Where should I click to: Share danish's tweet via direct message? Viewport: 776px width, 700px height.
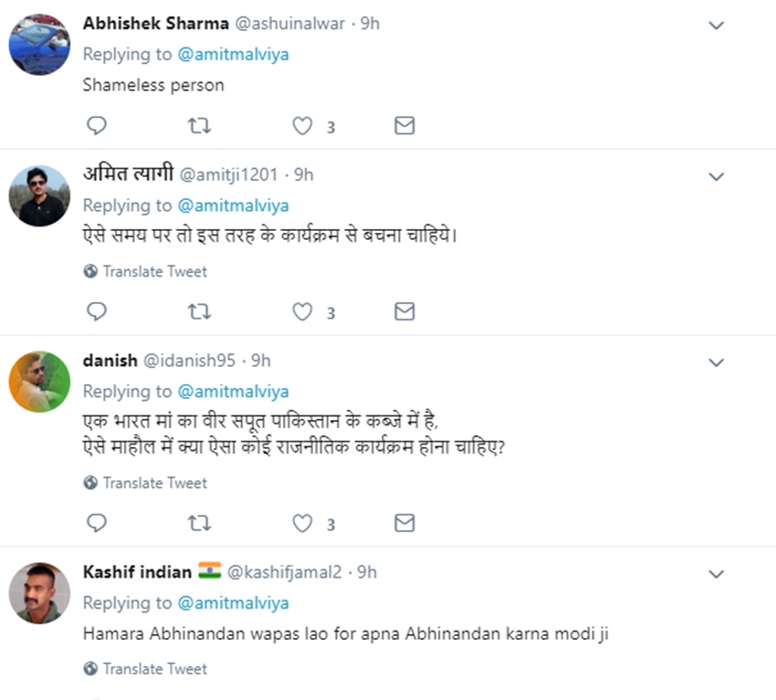coord(404,523)
